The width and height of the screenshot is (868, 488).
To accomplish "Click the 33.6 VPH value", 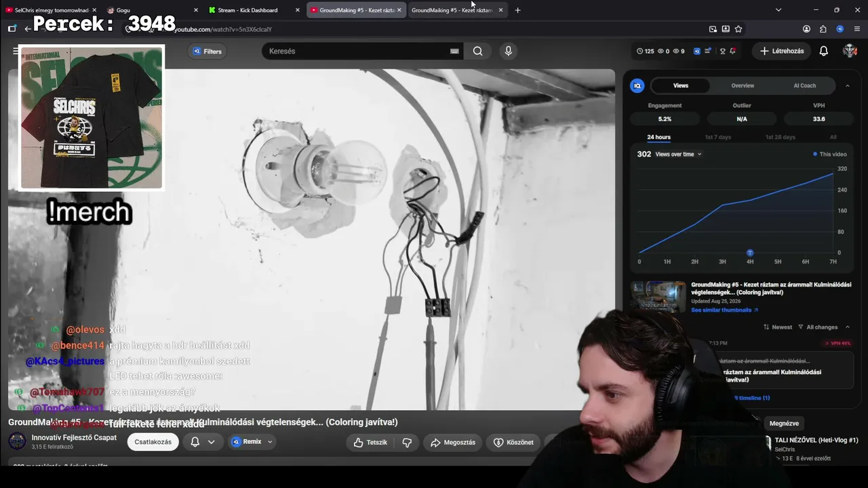I will click(819, 119).
